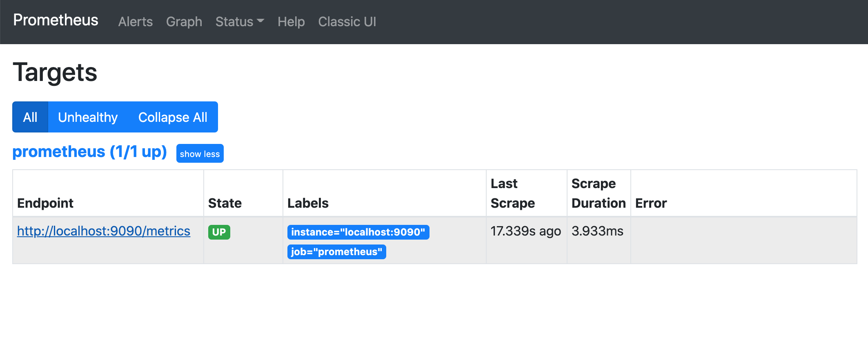Click the instance="localhost:9090" label badge

point(358,232)
